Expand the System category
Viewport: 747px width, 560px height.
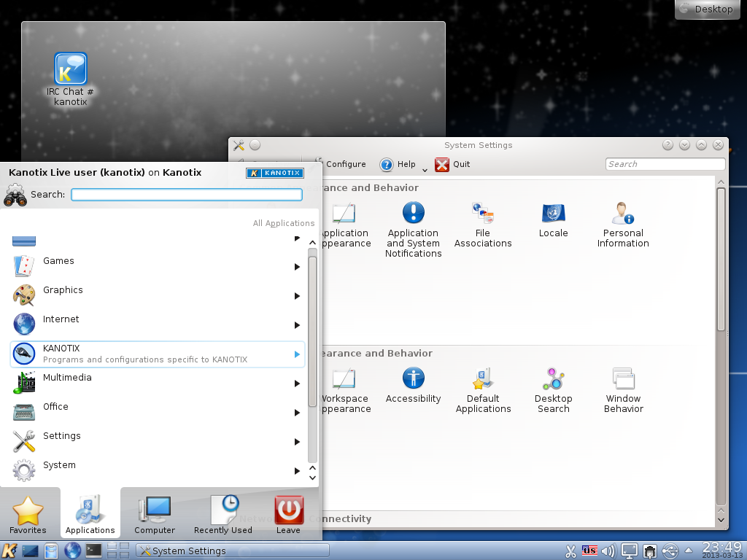point(158,470)
